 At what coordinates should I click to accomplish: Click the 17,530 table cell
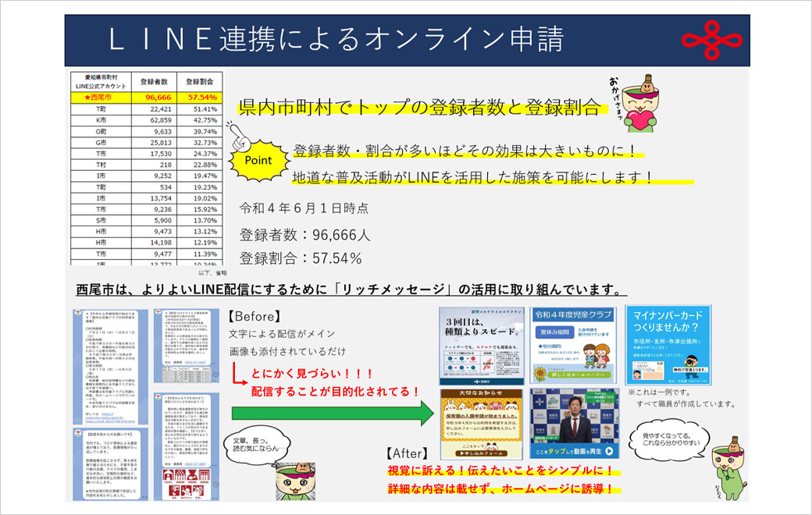click(x=155, y=154)
